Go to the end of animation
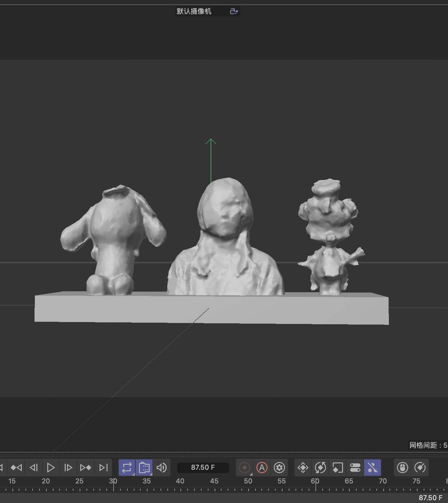Viewport: 448px width, 503px height. point(103,468)
